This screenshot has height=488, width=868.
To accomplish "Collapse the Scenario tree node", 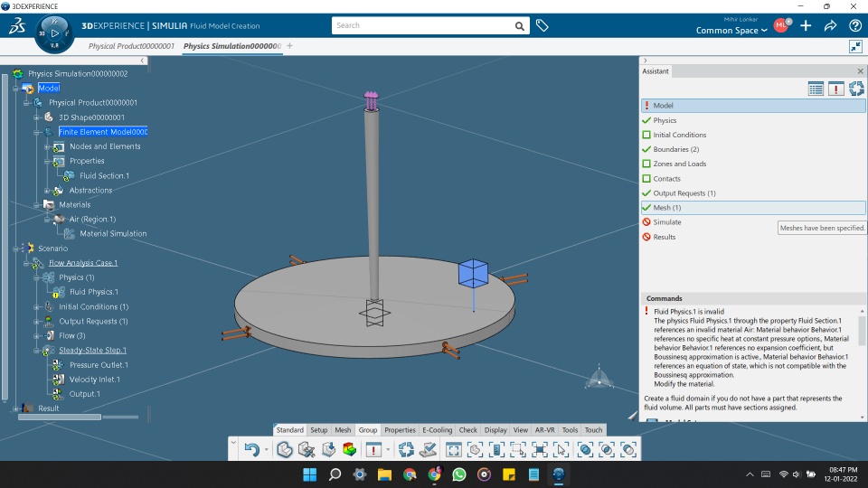I will click(15, 249).
